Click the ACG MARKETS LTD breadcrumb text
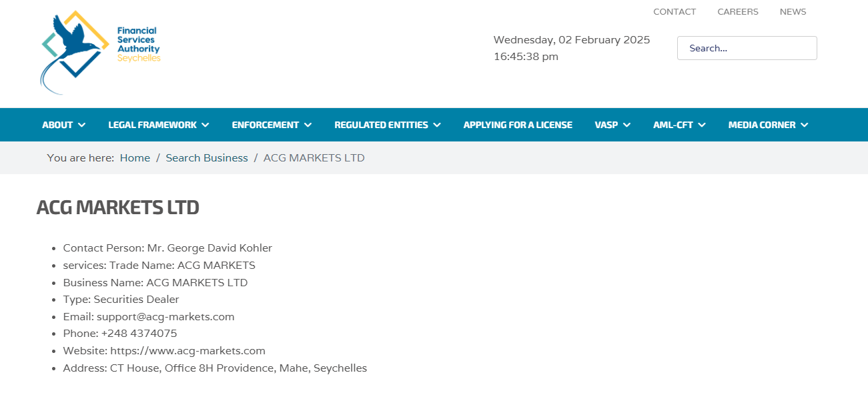 (314, 158)
